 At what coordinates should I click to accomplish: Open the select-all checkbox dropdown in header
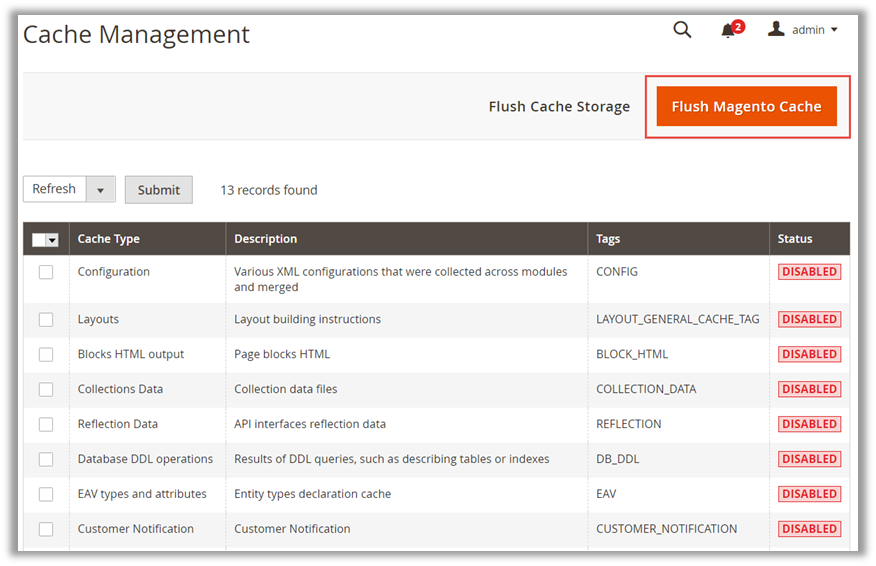click(52, 240)
